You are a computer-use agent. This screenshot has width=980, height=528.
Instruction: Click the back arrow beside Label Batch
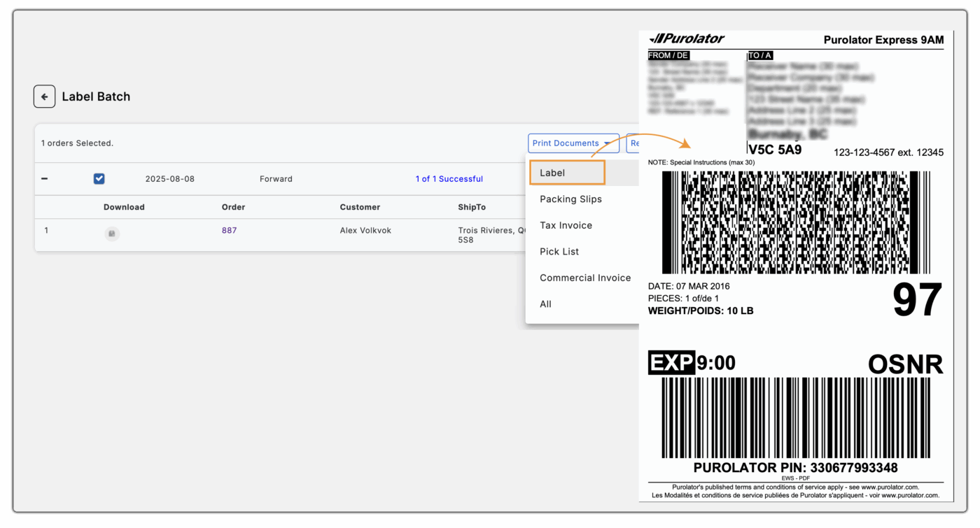pos(44,96)
